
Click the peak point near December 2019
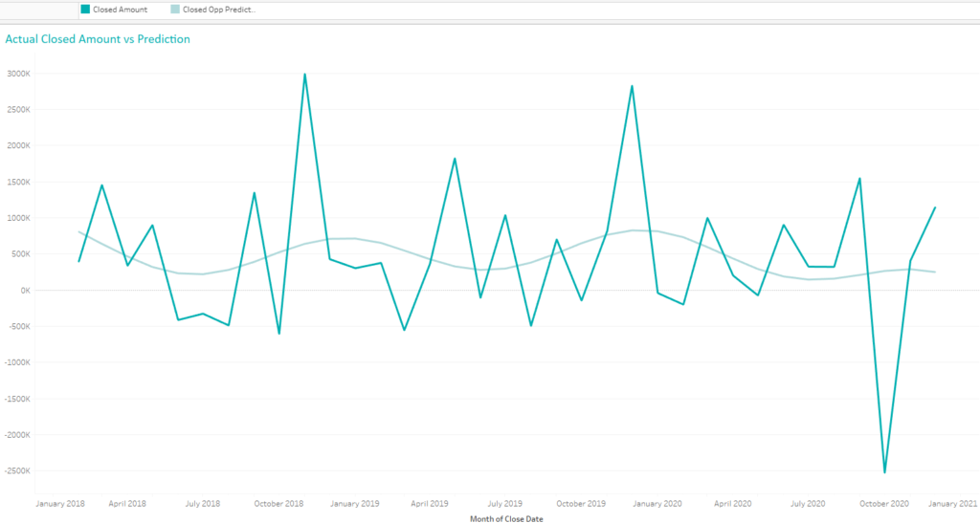[632, 86]
